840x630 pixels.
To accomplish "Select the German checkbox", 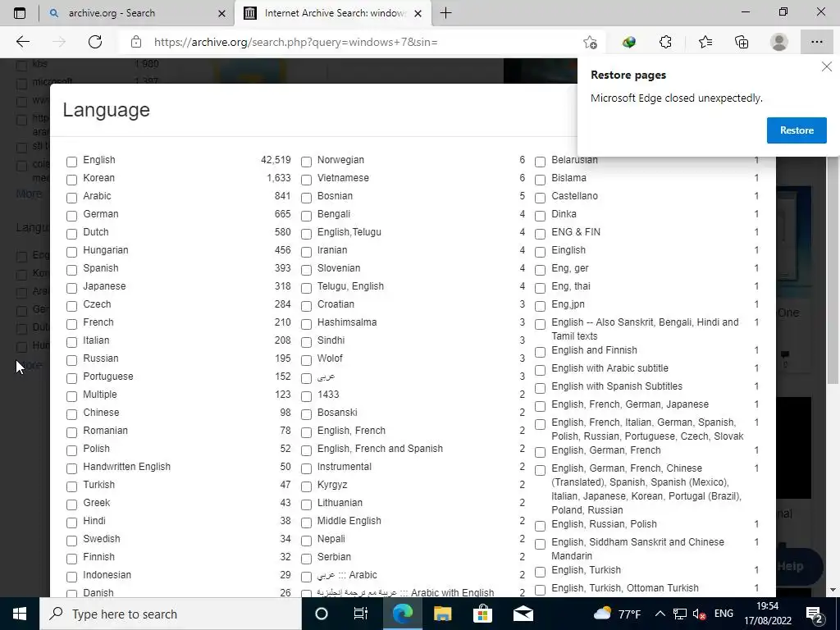I will [x=72, y=216].
